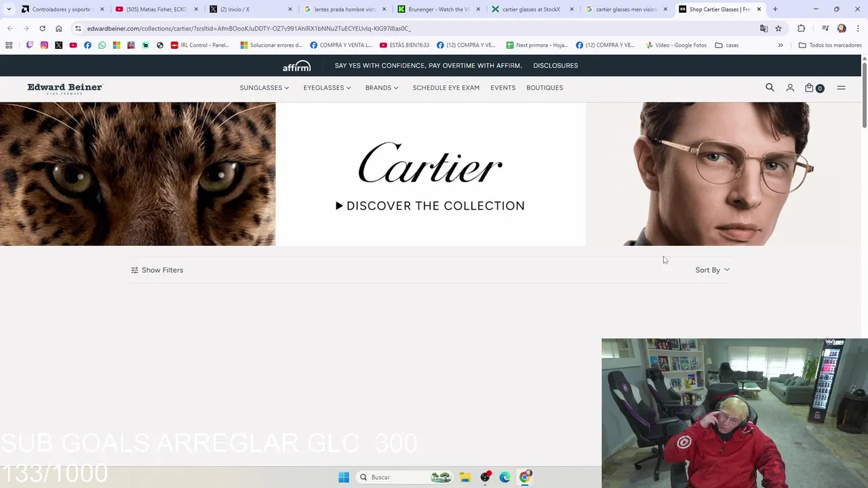868x488 pixels.
Task: Open the hamburger menu on Edward Beiner header
Action: (841, 87)
